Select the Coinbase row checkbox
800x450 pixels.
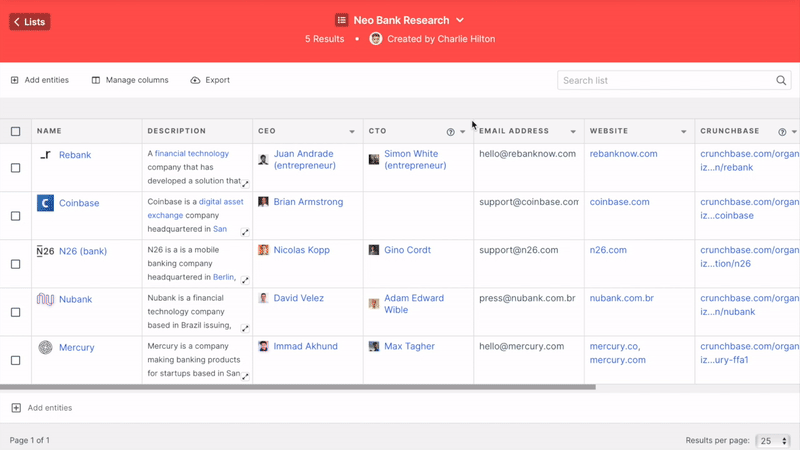16,216
